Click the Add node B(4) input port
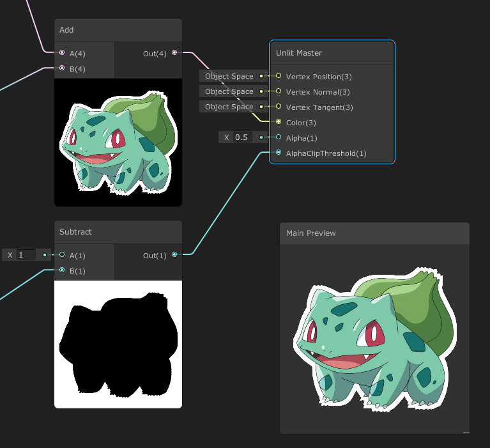This screenshot has width=490, height=448. pos(62,68)
